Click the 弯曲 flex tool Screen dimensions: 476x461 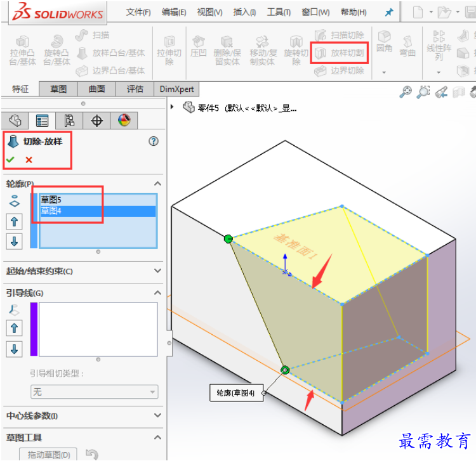(x=407, y=46)
